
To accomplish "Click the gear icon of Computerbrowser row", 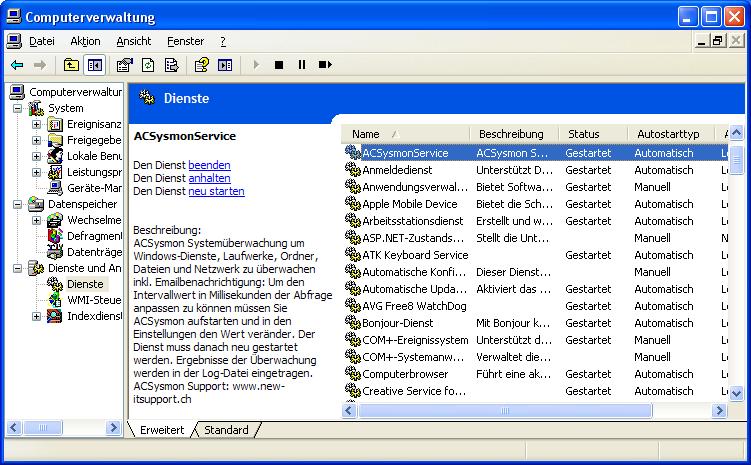I will [x=353, y=374].
